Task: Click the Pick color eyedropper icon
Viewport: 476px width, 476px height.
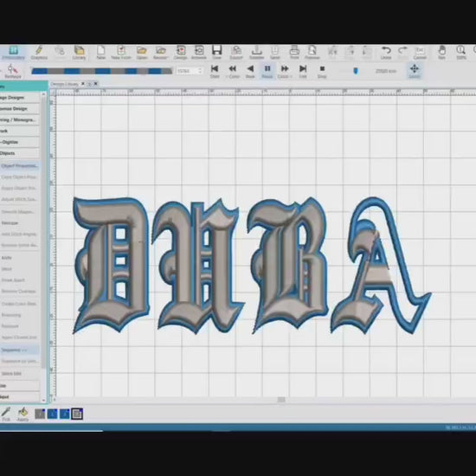Action: coord(6,415)
